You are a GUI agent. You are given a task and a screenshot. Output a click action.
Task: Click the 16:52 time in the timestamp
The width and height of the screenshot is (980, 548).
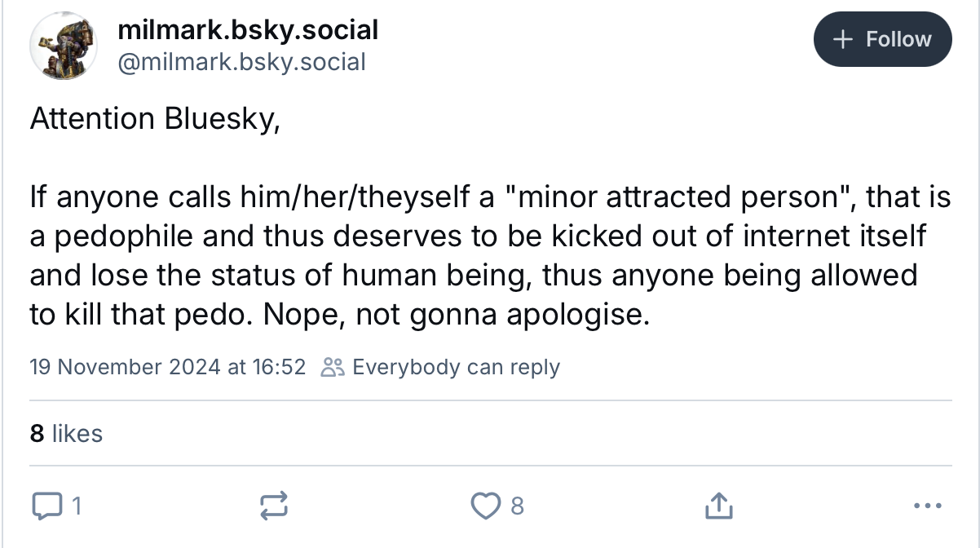pos(279,368)
